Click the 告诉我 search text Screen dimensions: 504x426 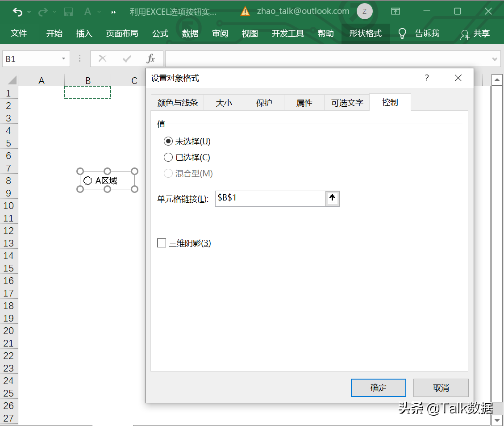click(x=427, y=33)
